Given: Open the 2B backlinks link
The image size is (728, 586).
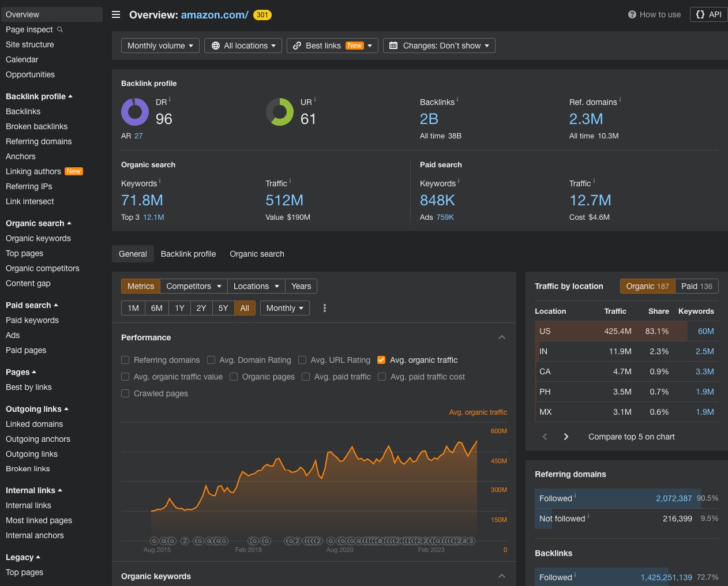Looking at the screenshot, I should (x=429, y=119).
